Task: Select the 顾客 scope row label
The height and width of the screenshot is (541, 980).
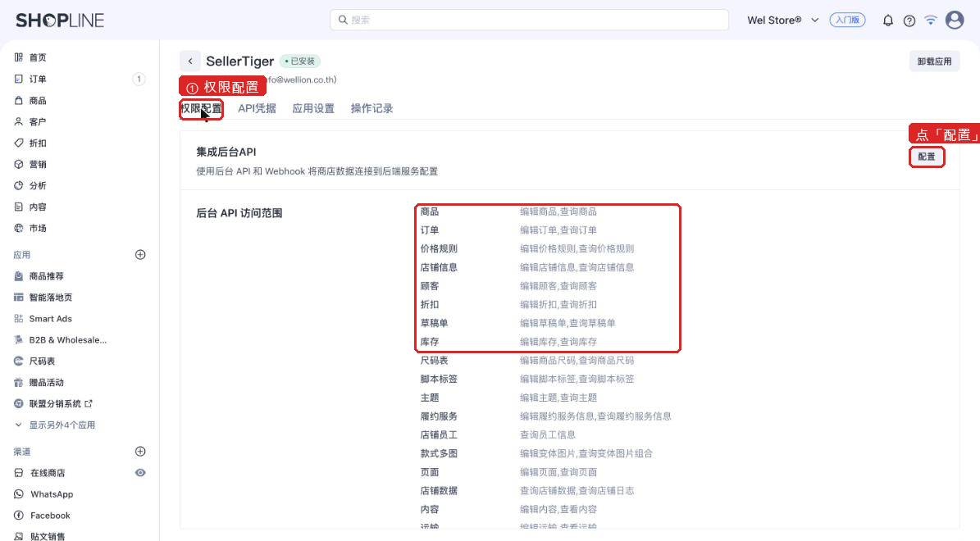Action: (x=430, y=286)
